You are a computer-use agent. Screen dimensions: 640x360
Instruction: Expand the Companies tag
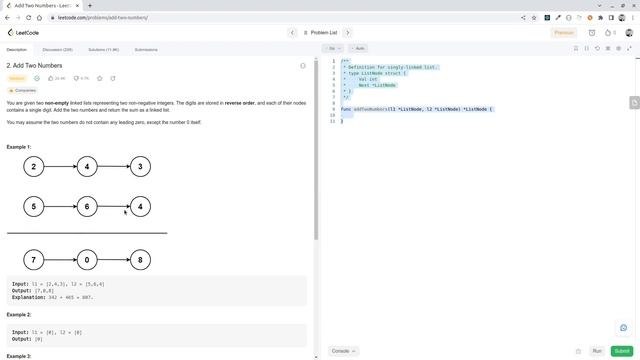coord(22,91)
